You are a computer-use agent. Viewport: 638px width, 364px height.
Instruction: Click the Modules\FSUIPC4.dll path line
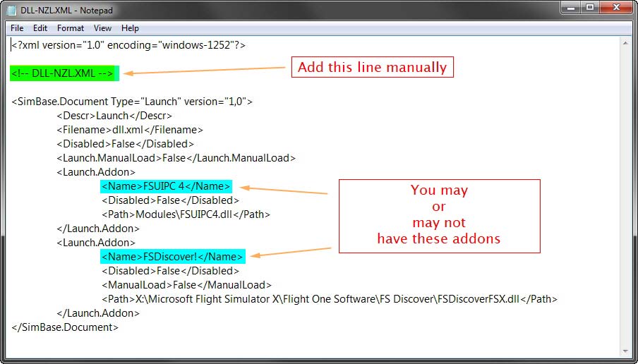point(186,214)
